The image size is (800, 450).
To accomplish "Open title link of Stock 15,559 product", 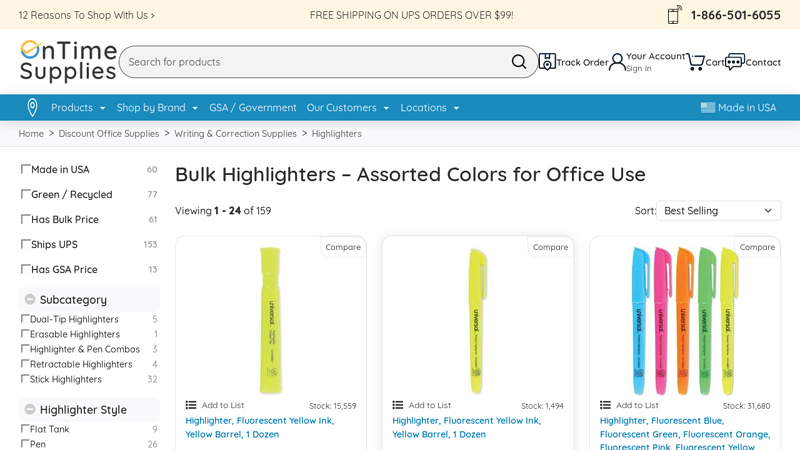I will point(260,428).
